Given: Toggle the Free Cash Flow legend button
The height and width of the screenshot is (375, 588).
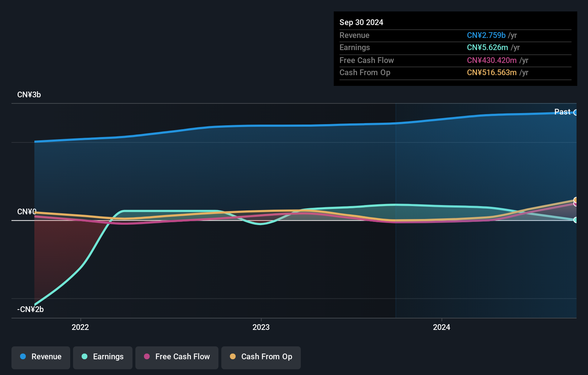Looking at the screenshot, I should [x=177, y=357].
